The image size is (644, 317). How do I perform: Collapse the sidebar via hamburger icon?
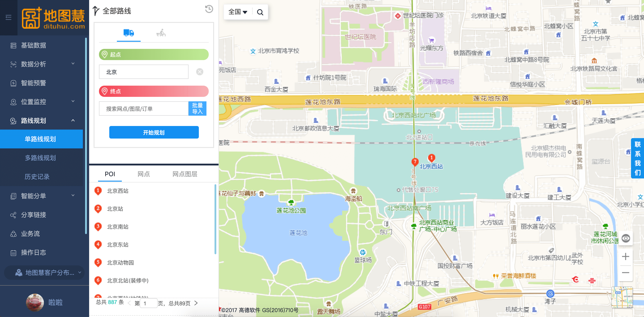(x=9, y=17)
